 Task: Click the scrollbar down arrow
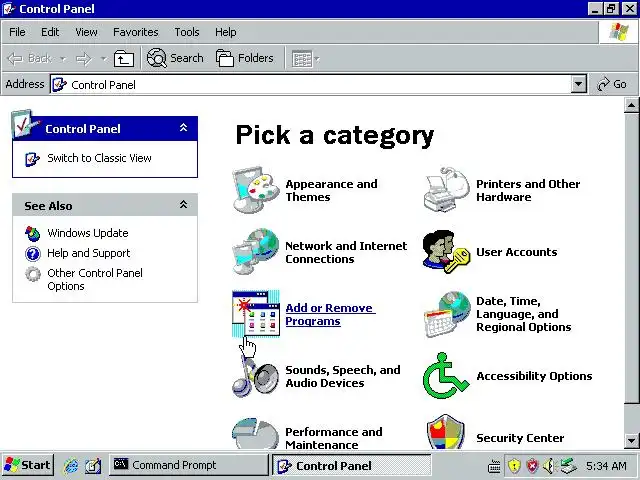[631, 440]
